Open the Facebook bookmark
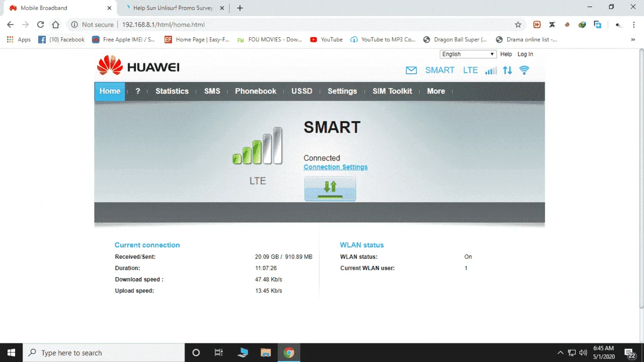The image size is (644, 362). click(61, 40)
